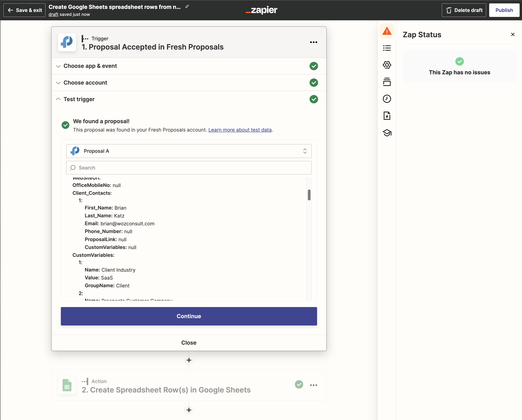Open Zap history clock icon
The height and width of the screenshot is (420, 522).
pos(387,99)
